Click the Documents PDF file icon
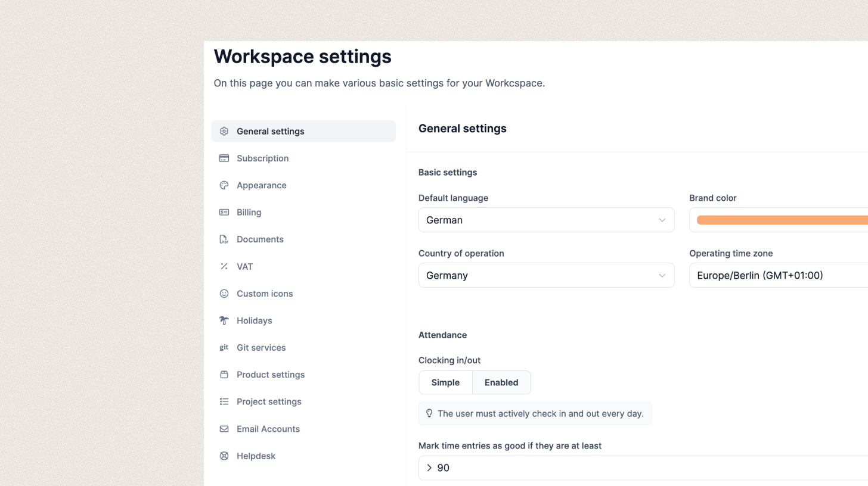This screenshot has height=486, width=868. 224,239
